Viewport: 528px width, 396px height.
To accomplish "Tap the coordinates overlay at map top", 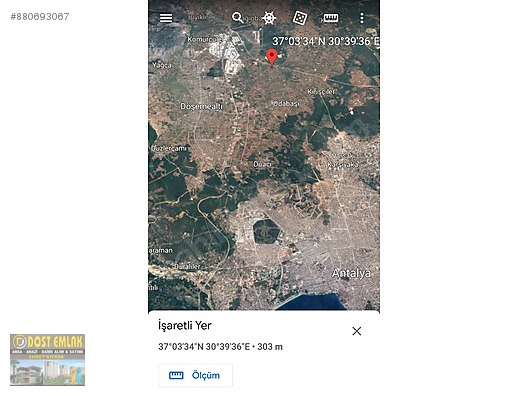I will pyautogui.click(x=325, y=41).
